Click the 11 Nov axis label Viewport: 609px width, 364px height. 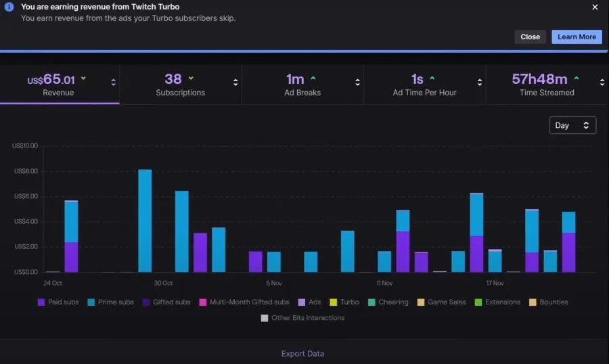[384, 283]
